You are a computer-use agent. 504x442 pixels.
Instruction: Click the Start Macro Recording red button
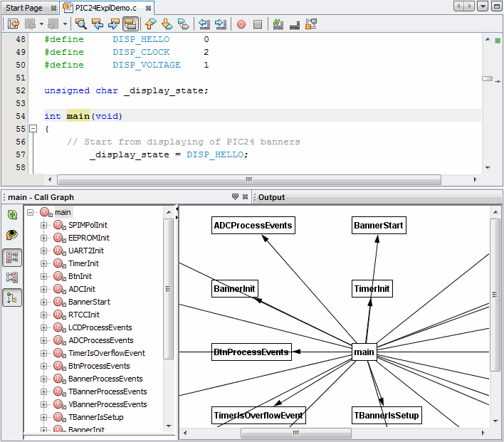pyautogui.click(x=241, y=24)
